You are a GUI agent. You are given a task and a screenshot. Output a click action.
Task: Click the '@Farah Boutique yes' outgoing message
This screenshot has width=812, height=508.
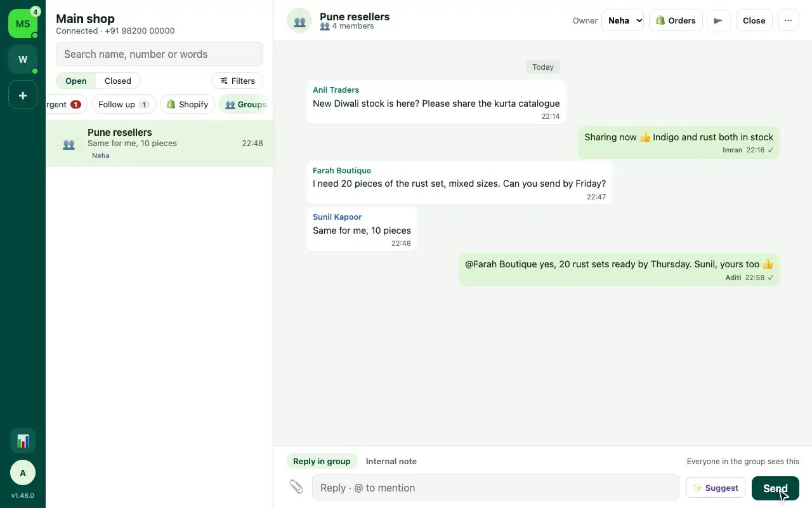click(619, 269)
